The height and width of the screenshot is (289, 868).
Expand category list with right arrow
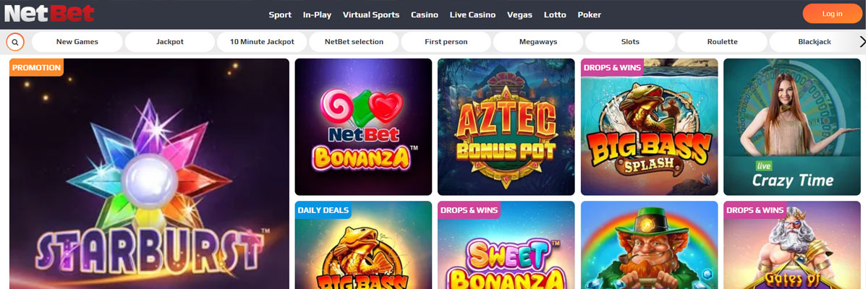click(x=862, y=42)
